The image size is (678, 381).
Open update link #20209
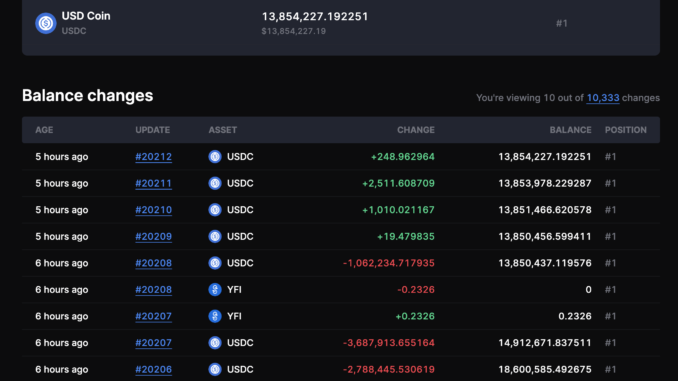point(154,237)
